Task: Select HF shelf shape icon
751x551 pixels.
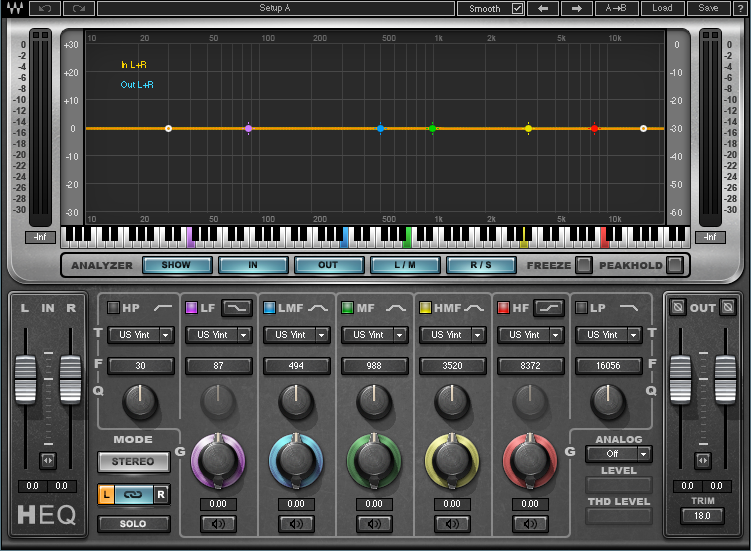Action: (549, 308)
